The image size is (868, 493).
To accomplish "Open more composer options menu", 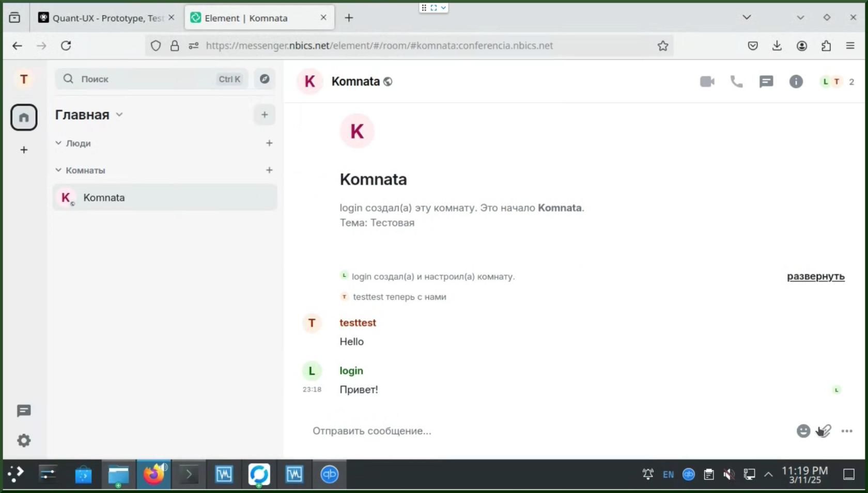I will 846,431.
